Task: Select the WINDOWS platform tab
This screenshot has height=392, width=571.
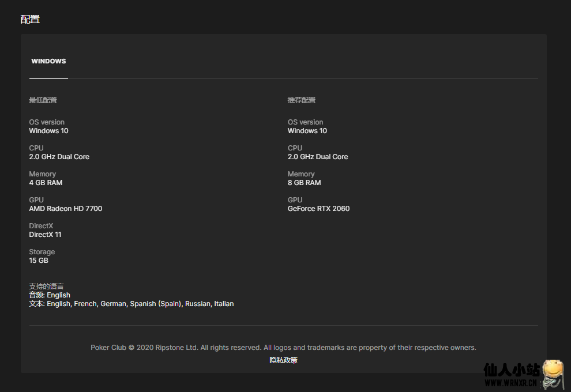Action: click(48, 61)
